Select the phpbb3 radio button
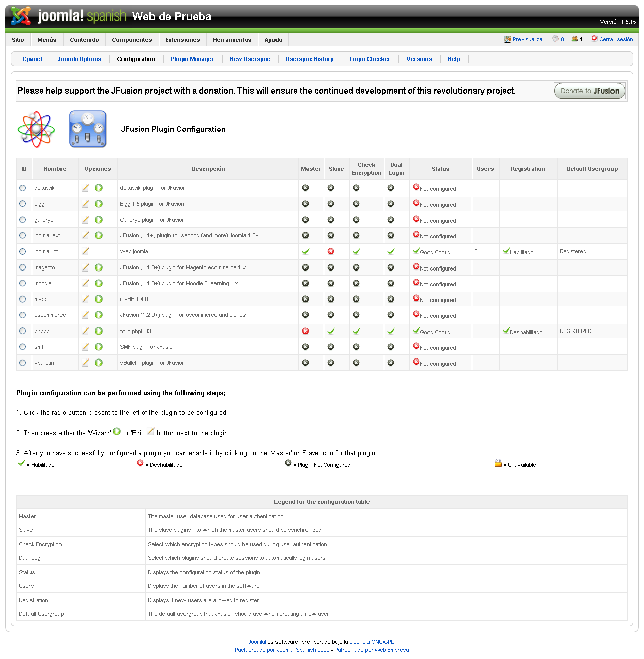 [22, 331]
